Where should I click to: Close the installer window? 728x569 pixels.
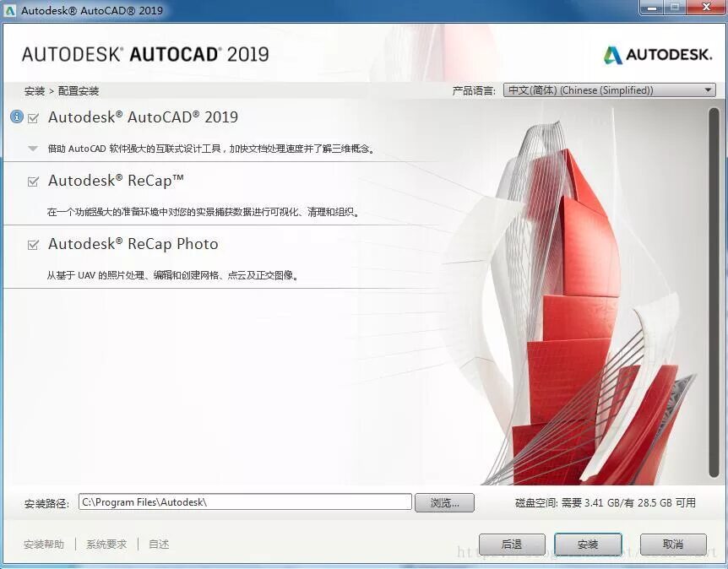pyautogui.click(x=706, y=8)
